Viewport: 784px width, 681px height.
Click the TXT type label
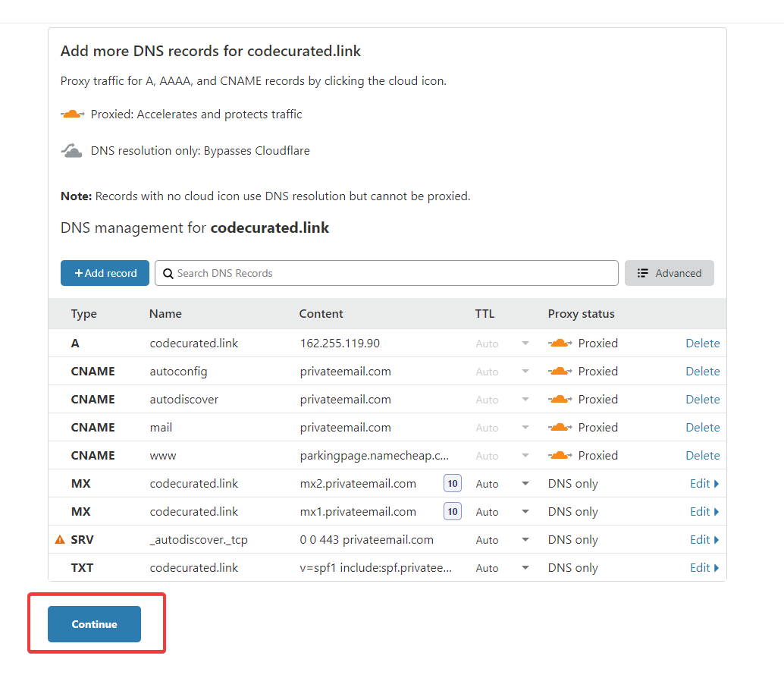pos(82,567)
